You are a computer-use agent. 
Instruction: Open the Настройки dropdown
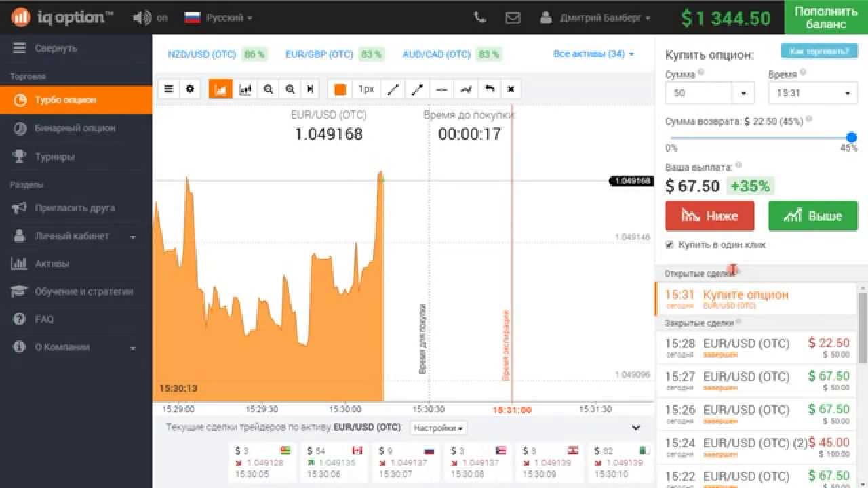[439, 428]
